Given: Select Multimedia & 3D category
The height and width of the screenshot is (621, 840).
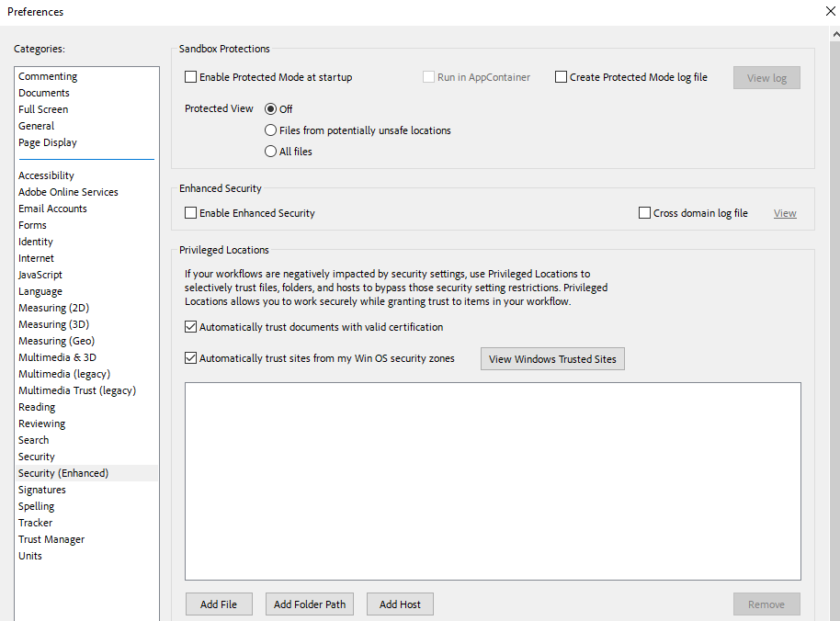Looking at the screenshot, I should (x=86, y=357).
